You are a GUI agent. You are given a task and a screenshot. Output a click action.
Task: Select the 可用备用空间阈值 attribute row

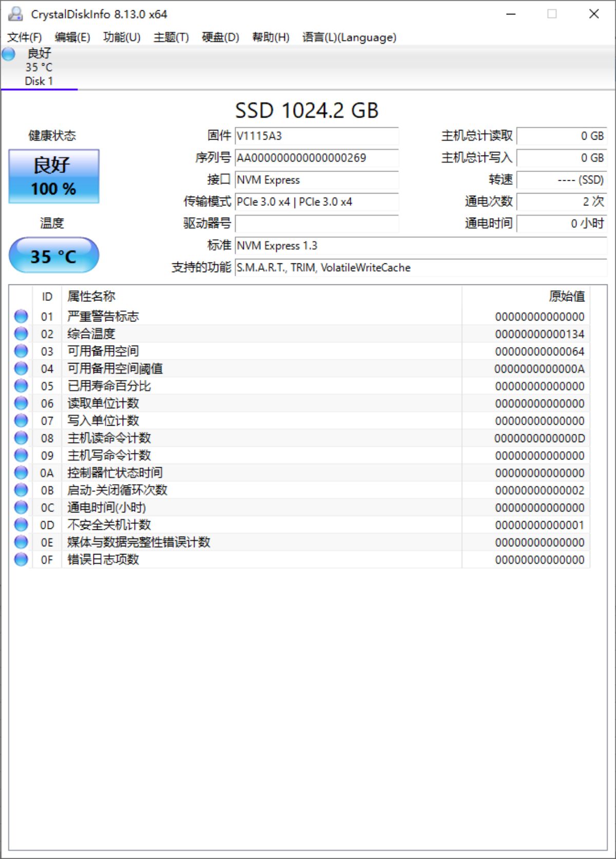click(300, 369)
